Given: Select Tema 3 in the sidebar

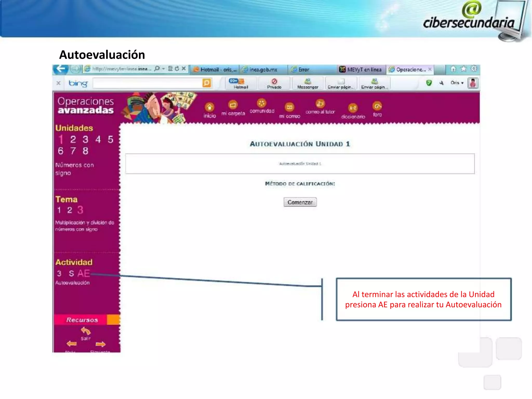Looking at the screenshot, I should [x=80, y=210].
